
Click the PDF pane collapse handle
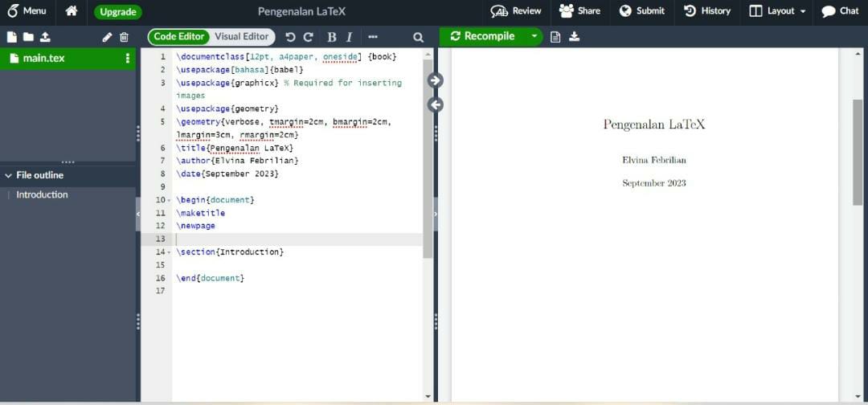[x=436, y=214]
